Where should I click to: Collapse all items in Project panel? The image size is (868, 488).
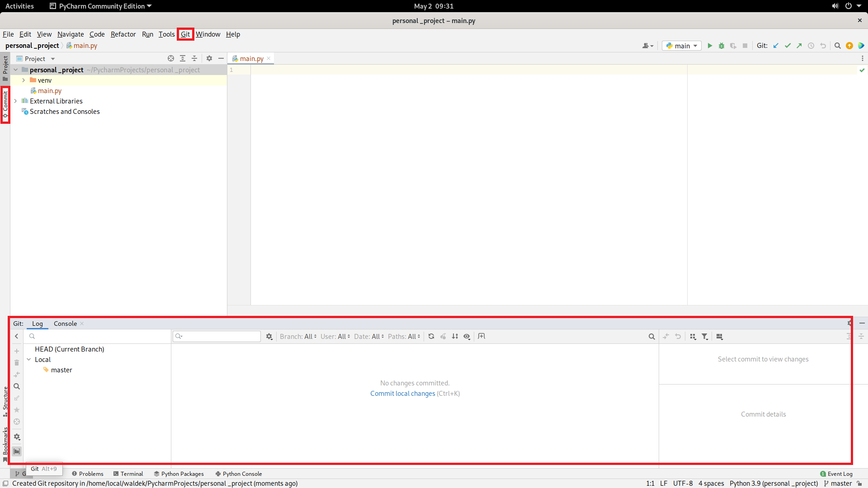point(194,58)
